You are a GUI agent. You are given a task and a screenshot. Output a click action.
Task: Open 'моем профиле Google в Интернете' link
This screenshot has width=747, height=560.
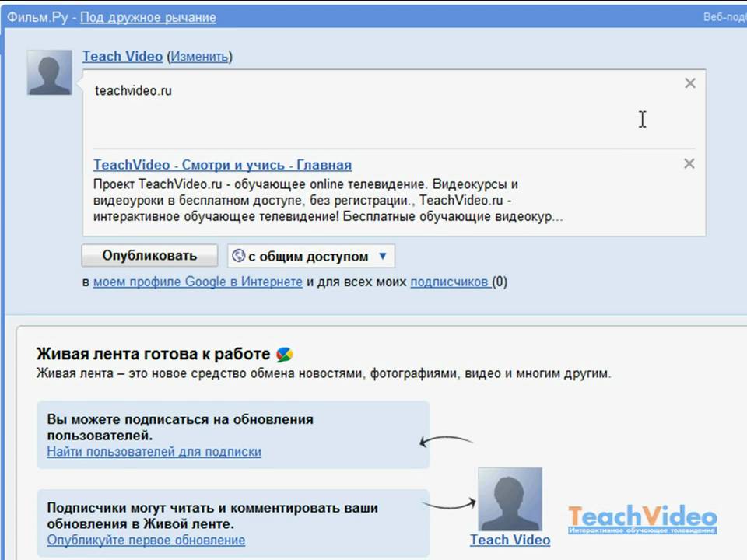pos(198,282)
